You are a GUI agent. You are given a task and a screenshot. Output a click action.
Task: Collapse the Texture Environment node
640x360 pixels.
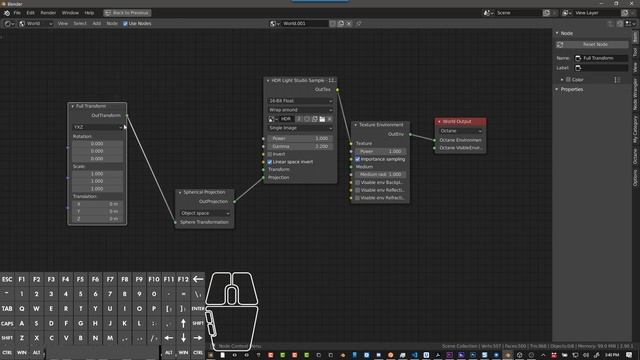point(356,125)
